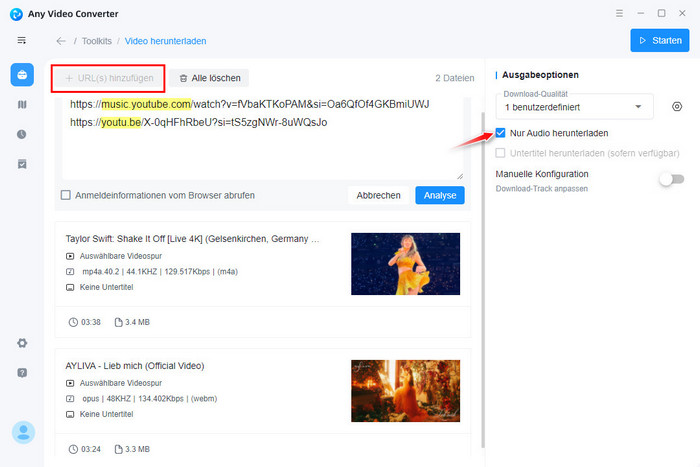
Task: Open the Download-Qualität dropdown
Action: point(574,107)
